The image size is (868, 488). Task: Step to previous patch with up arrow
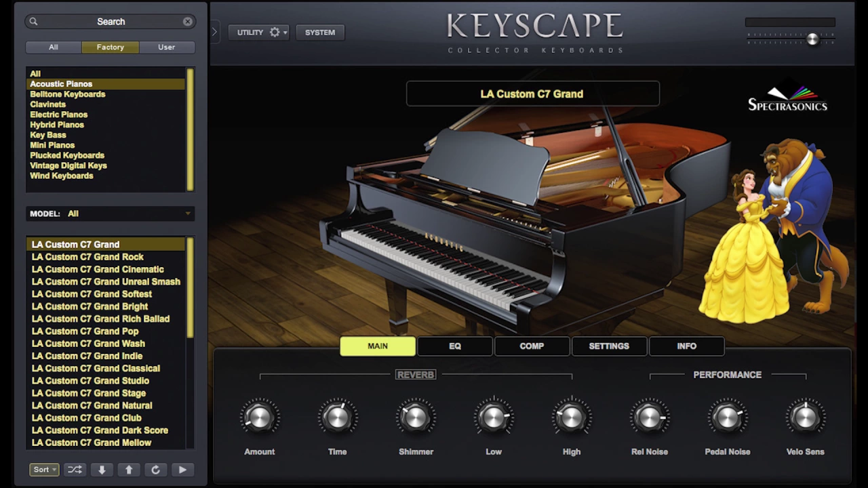point(128,469)
